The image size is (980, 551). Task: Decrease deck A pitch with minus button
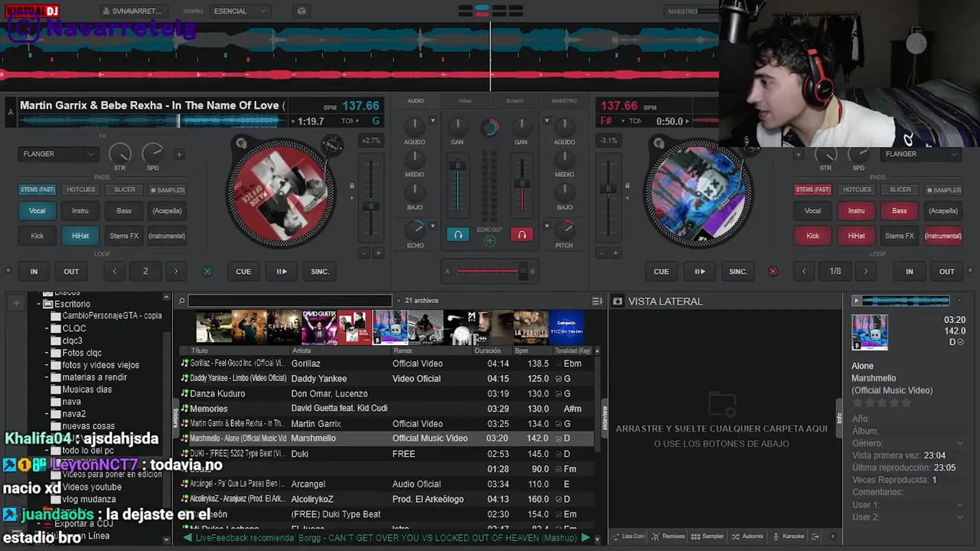click(364, 253)
